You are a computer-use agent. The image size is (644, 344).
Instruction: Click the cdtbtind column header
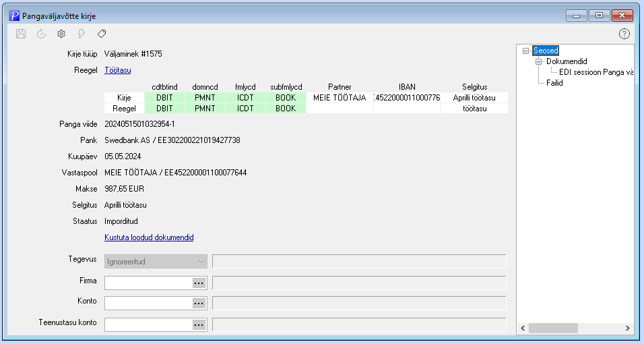pos(164,87)
